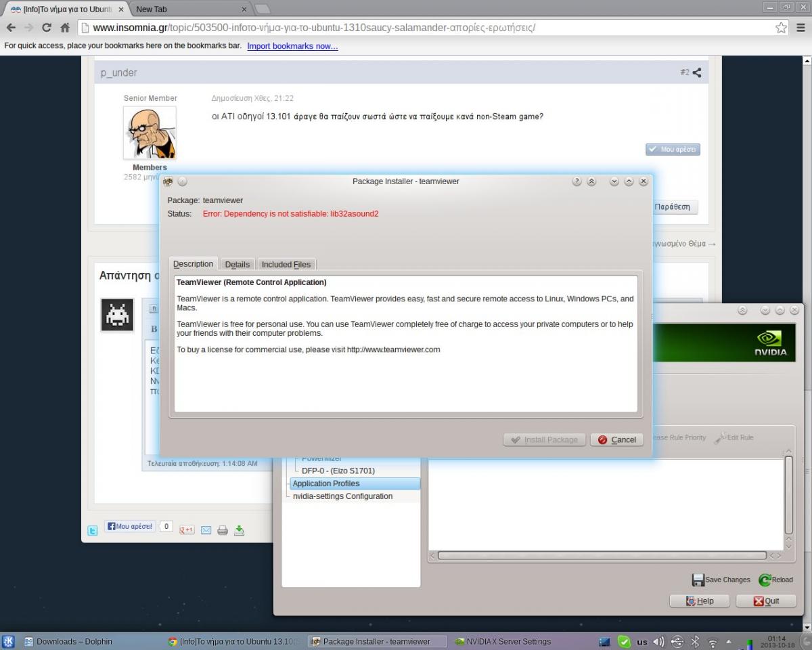This screenshot has height=650, width=812.
Task: Expand hidden system tray icons arrow
Action: [729, 641]
